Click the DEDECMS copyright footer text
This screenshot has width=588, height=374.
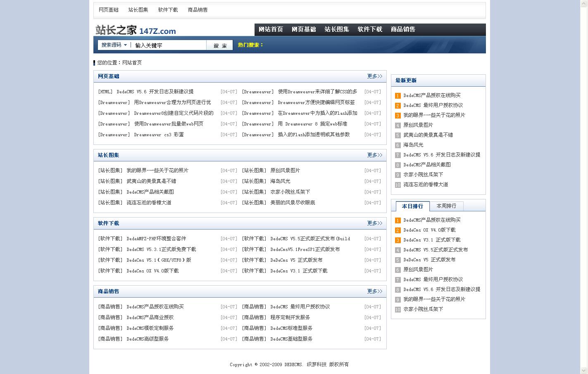[x=289, y=365]
